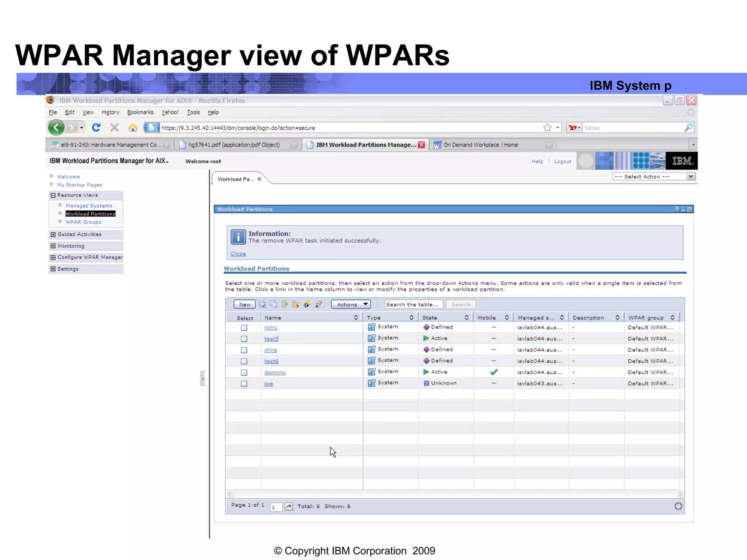Expand the Monitoring section
Viewport: 747px width, 560px height.
coord(53,246)
